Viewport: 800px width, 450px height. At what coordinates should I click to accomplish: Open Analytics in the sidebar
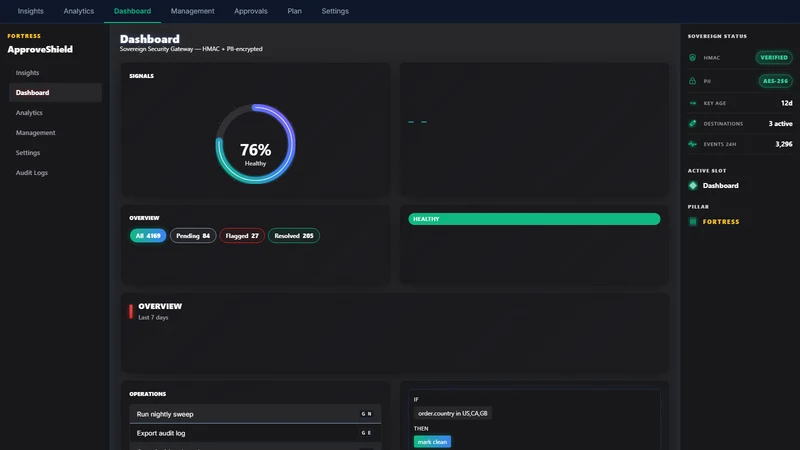pos(55,113)
